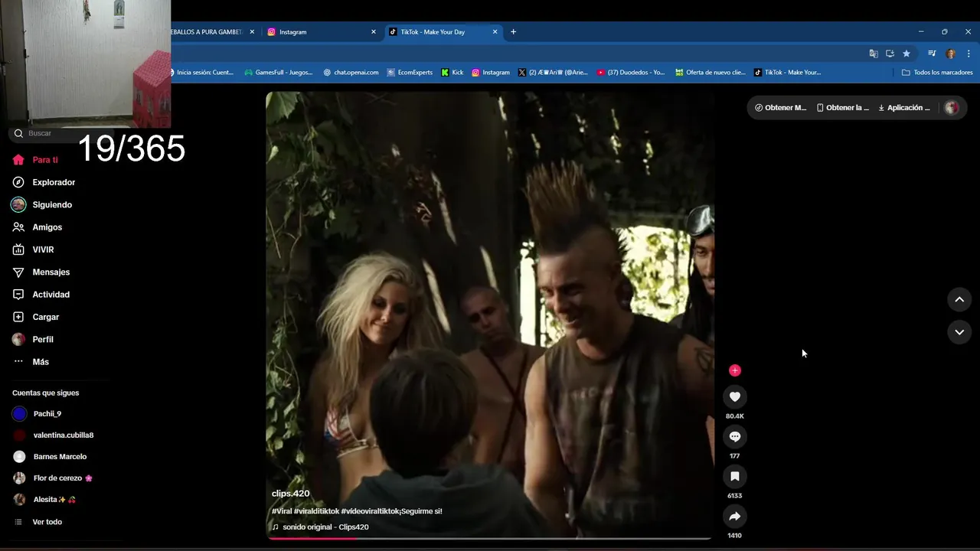Open profile avatar at top right
The image size is (980, 551).
coord(952,108)
